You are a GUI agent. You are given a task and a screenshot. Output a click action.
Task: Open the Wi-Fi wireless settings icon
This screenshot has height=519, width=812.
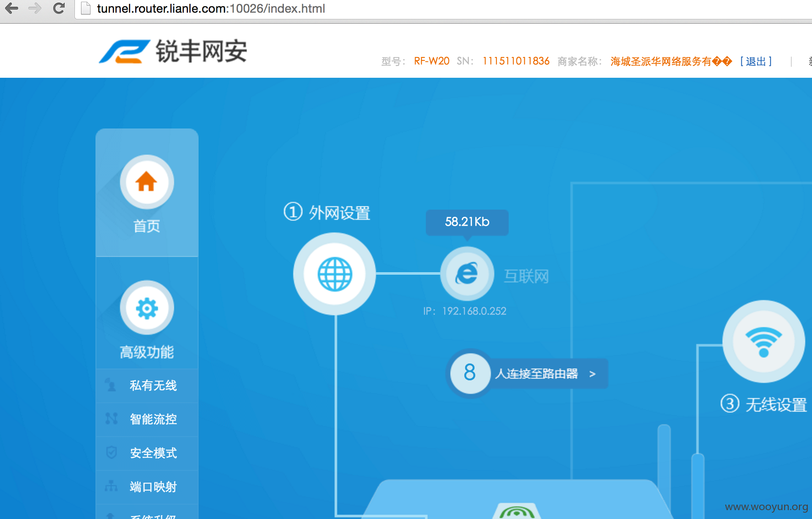[763, 341]
